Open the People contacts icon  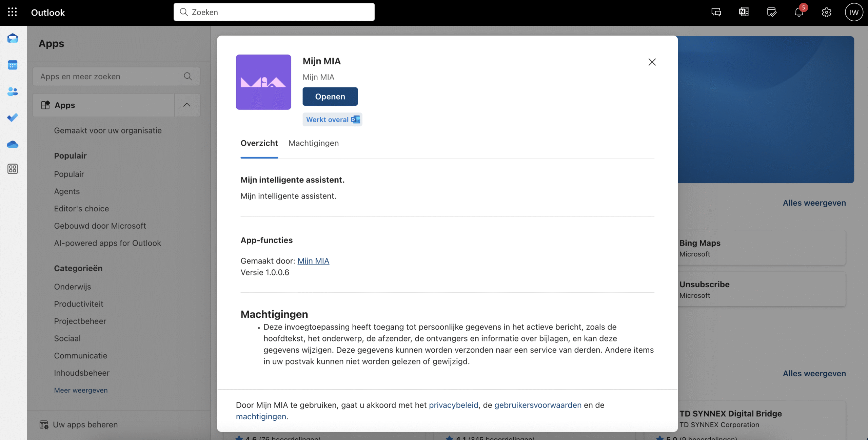tap(13, 91)
